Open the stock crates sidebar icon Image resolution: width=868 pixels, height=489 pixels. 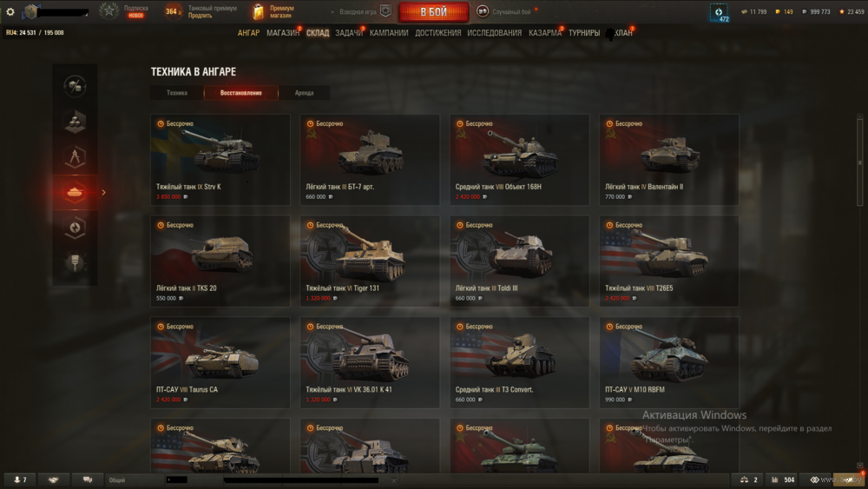pyautogui.click(x=75, y=122)
